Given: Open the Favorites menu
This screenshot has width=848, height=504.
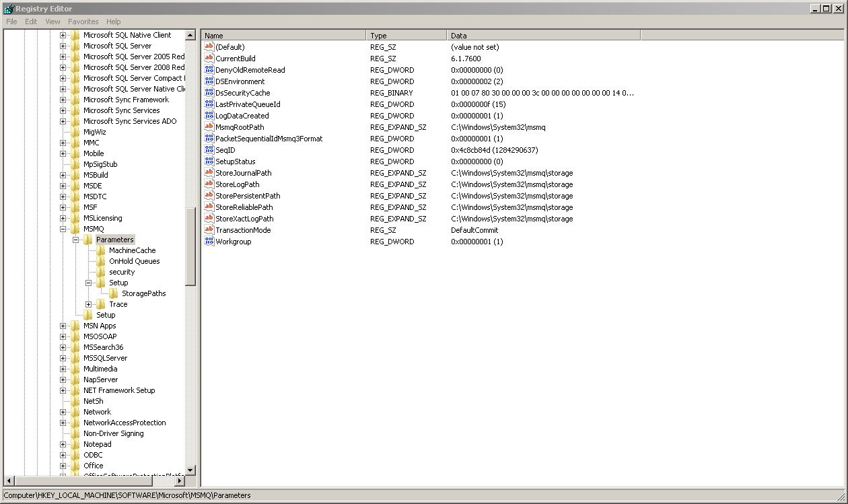Looking at the screenshot, I should click(83, 22).
